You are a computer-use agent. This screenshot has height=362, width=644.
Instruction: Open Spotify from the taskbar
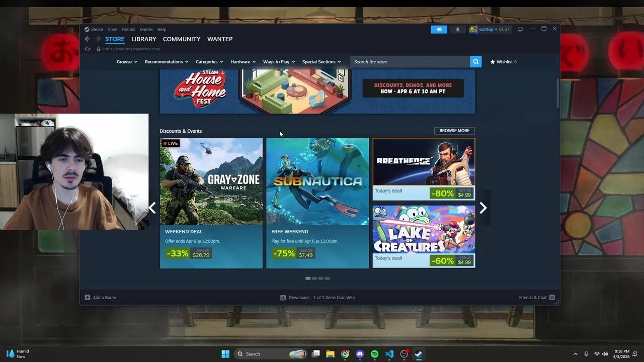[374, 354]
